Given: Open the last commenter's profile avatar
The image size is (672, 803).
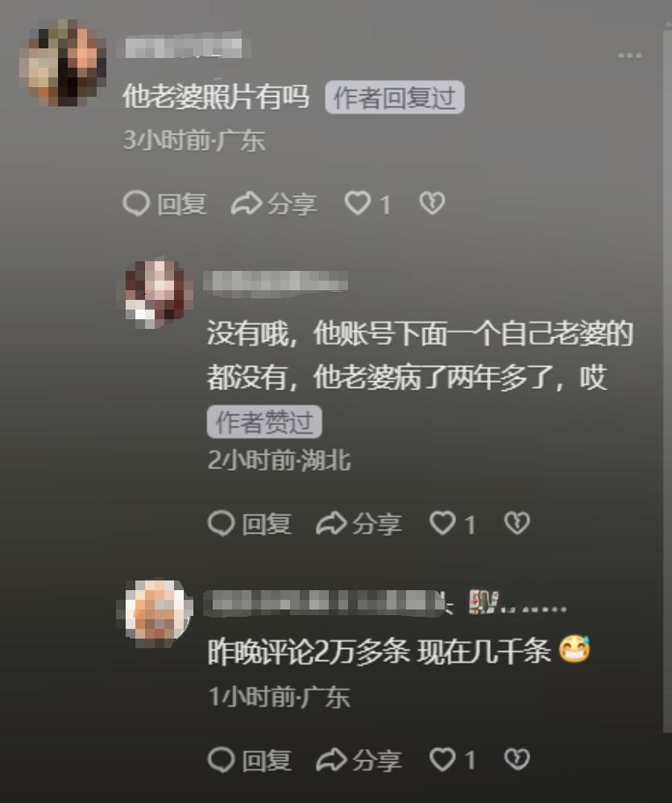Looking at the screenshot, I should coord(159,614).
